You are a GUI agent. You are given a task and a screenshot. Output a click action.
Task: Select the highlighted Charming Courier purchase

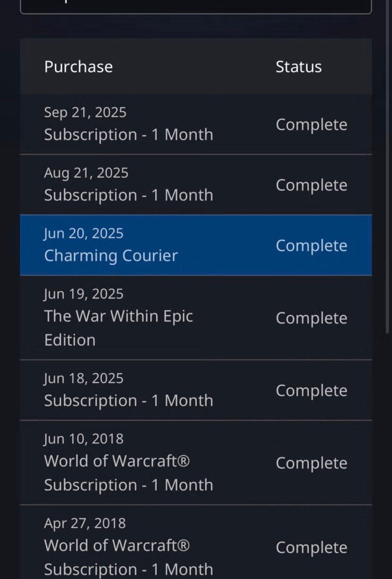point(196,245)
